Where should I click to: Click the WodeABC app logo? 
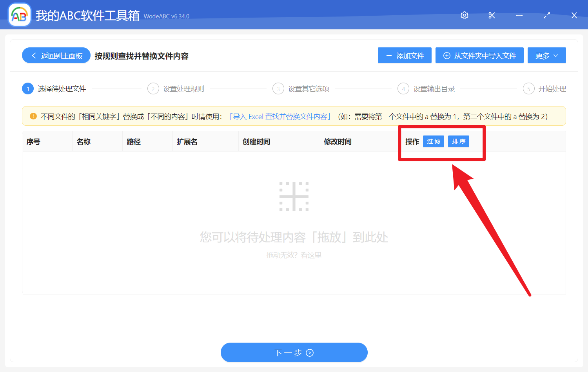coord(20,15)
